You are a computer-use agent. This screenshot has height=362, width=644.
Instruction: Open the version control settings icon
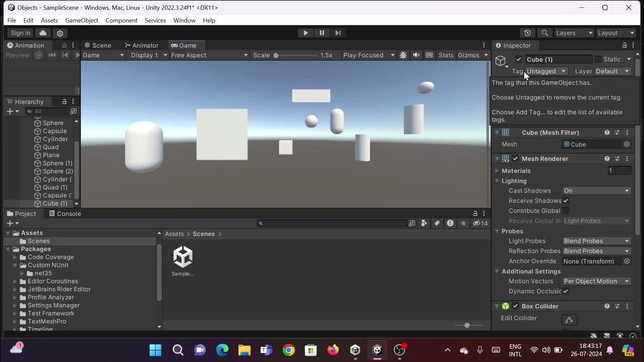60,33
